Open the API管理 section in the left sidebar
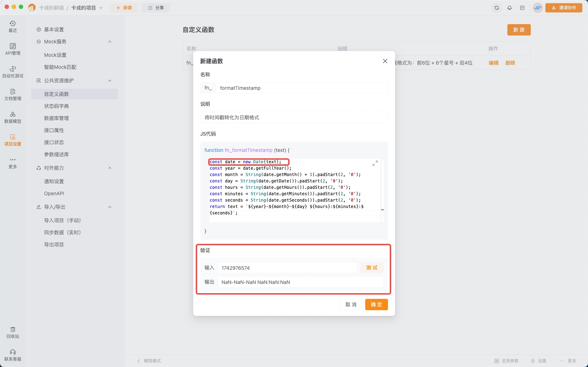Image resolution: width=588 pixels, height=367 pixels. [x=12, y=50]
